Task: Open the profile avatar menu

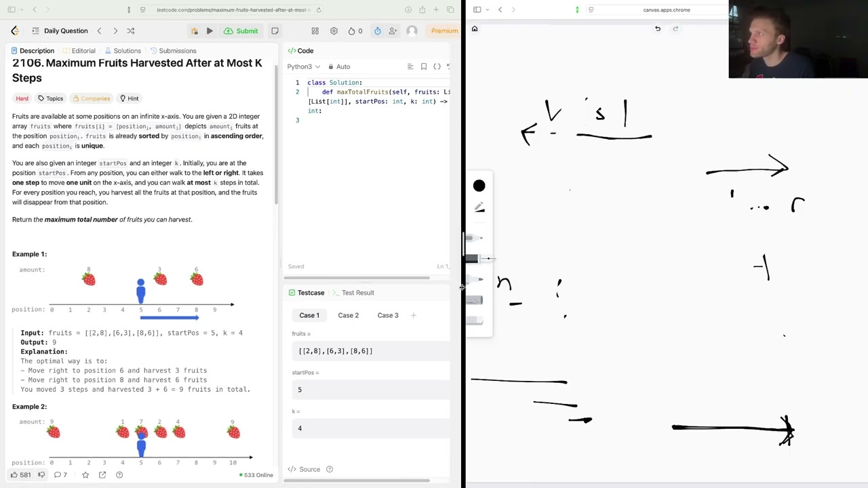Action: pos(412,30)
